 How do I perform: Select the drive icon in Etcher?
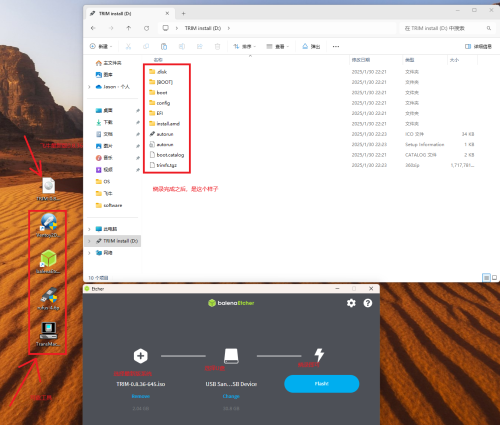(x=231, y=356)
